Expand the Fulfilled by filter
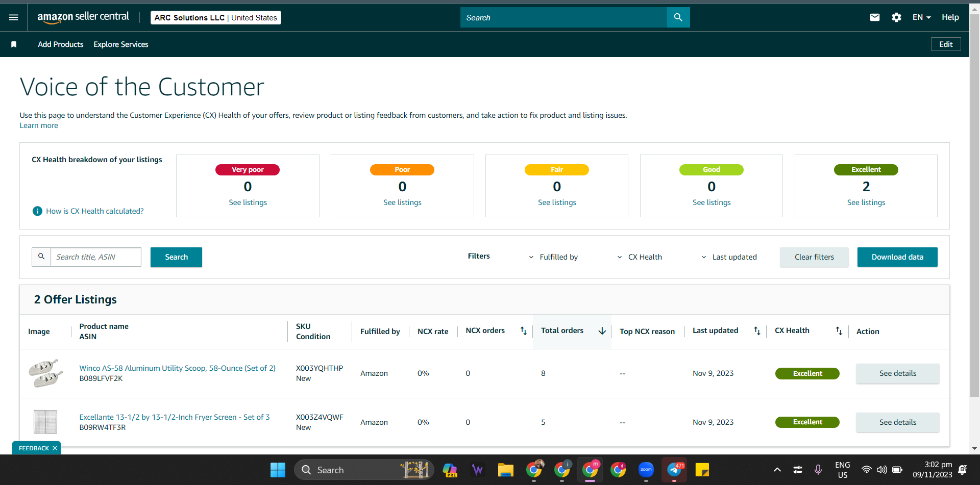 coord(553,257)
